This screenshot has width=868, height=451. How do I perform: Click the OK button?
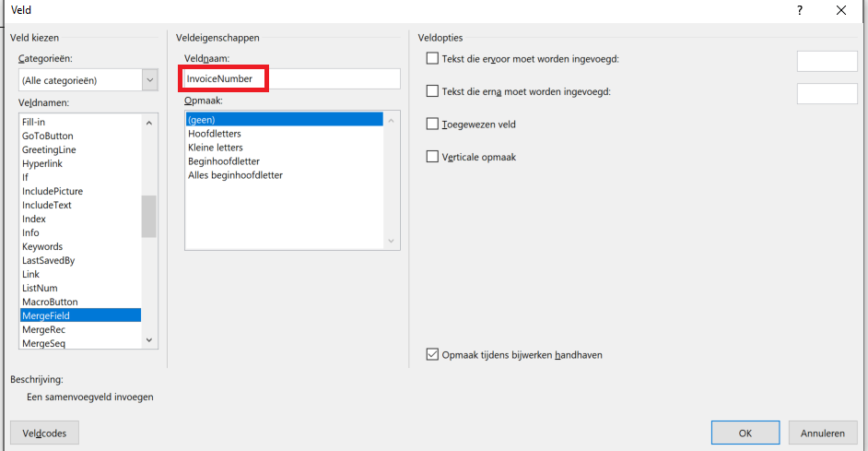(x=745, y=433)
